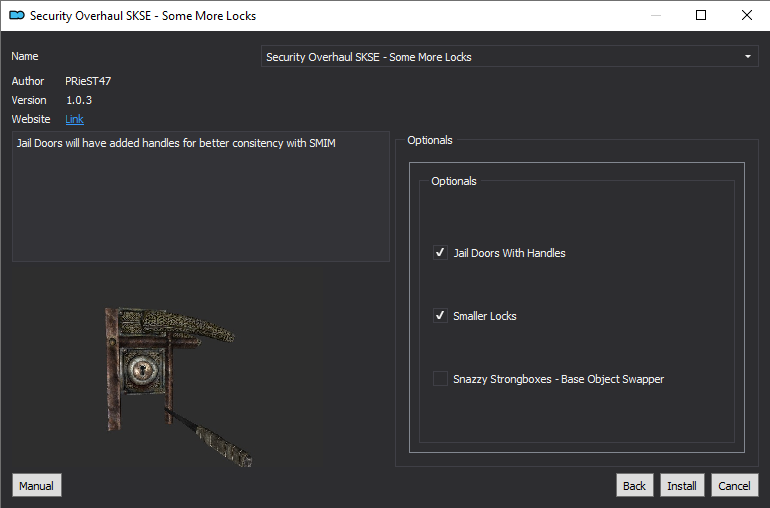Click Install to install the mod

pyautogui.click(x=682, y=485)
